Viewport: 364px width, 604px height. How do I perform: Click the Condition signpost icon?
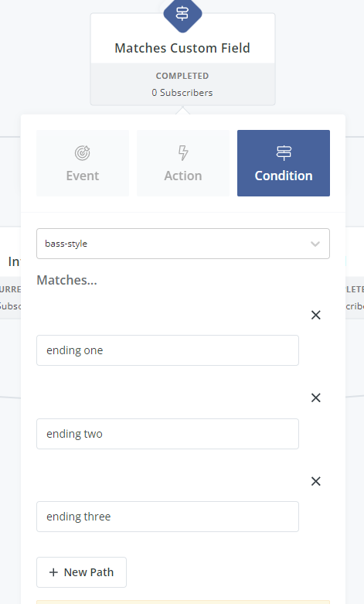pos(284,153)
